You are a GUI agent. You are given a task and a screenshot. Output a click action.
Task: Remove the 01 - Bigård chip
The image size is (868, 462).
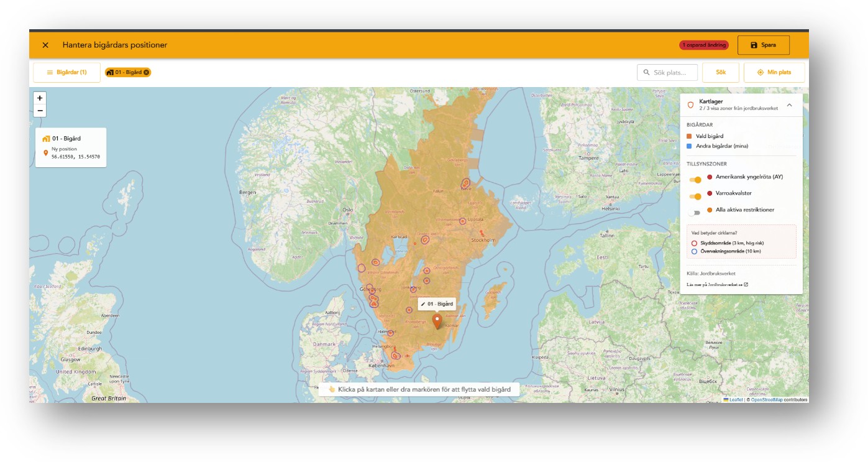coord(147,73)
